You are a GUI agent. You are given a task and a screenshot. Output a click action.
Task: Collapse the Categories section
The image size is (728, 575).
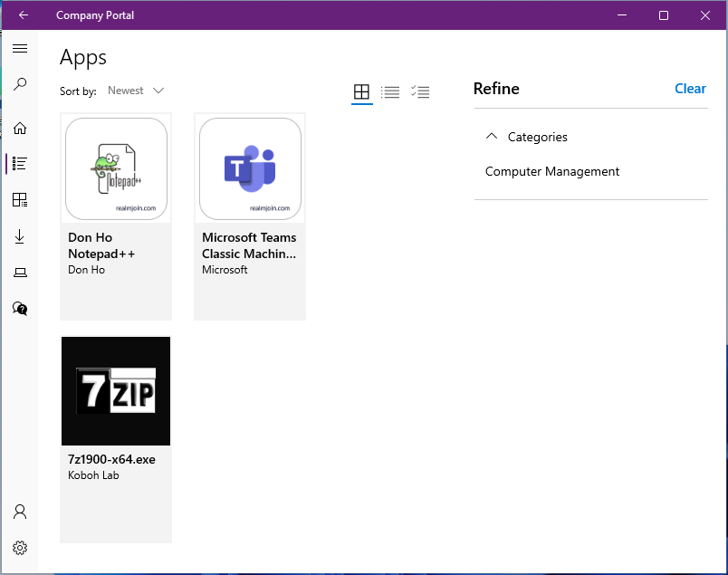(492, 137)
